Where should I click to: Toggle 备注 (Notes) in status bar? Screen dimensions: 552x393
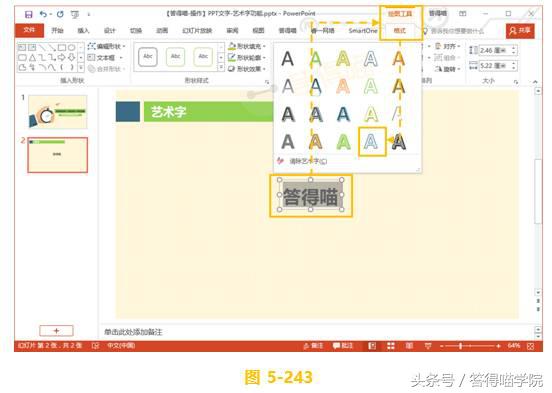pyautogui.click(x=313, y=346)
